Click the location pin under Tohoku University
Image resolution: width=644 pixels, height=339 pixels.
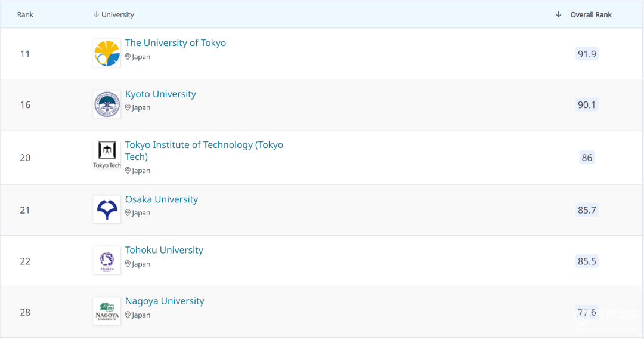pyautogui.click(x=128, y=264)
